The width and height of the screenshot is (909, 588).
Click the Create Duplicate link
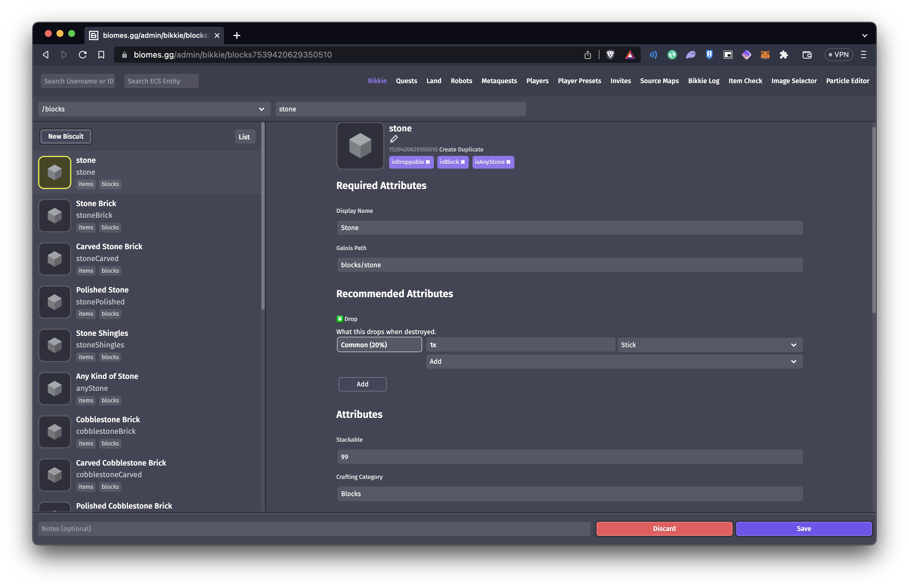click(x=461, y=149)
